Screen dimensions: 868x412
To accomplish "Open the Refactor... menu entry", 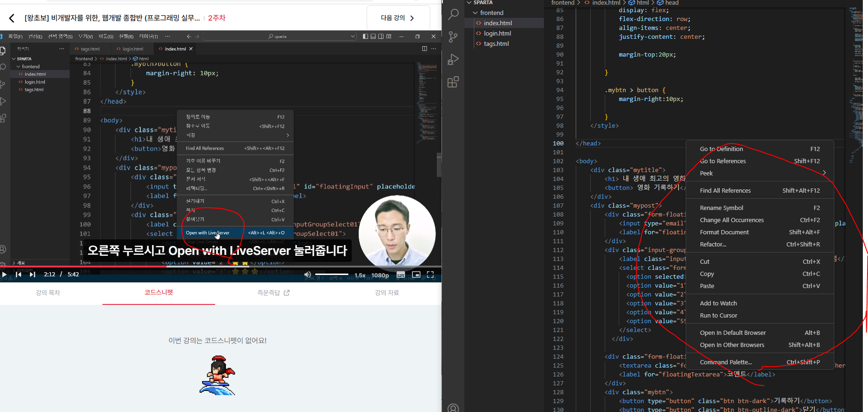I will (x=759, y=245).
